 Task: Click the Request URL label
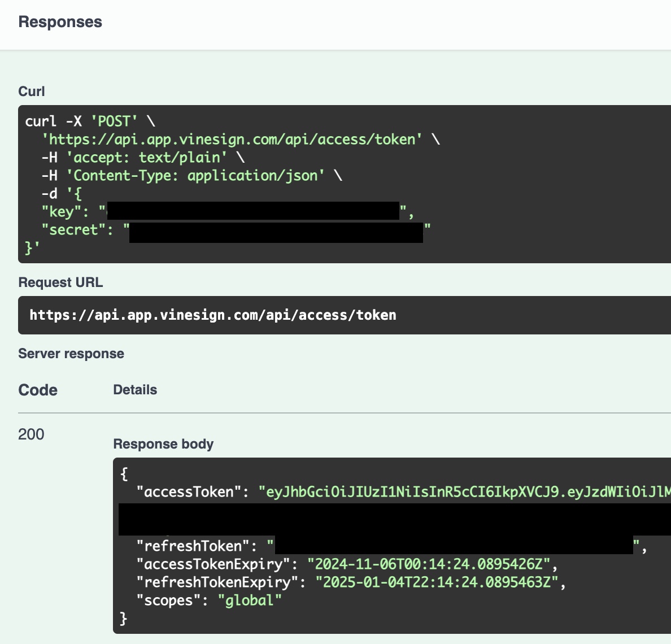pyautogui.click(x=60, y=282)
